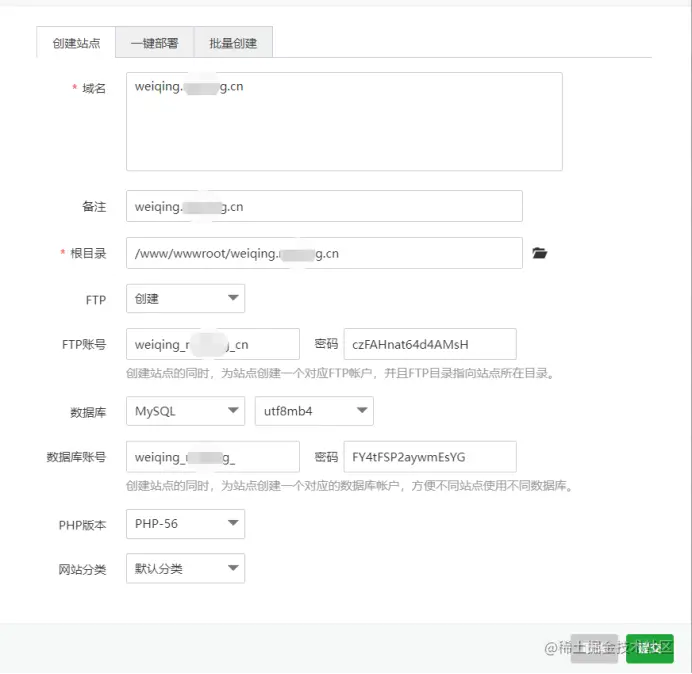Screen dimensions: 692x674
Task: Click the FTP account hint text
Action: pyautogui.click(x=340, y=373)
